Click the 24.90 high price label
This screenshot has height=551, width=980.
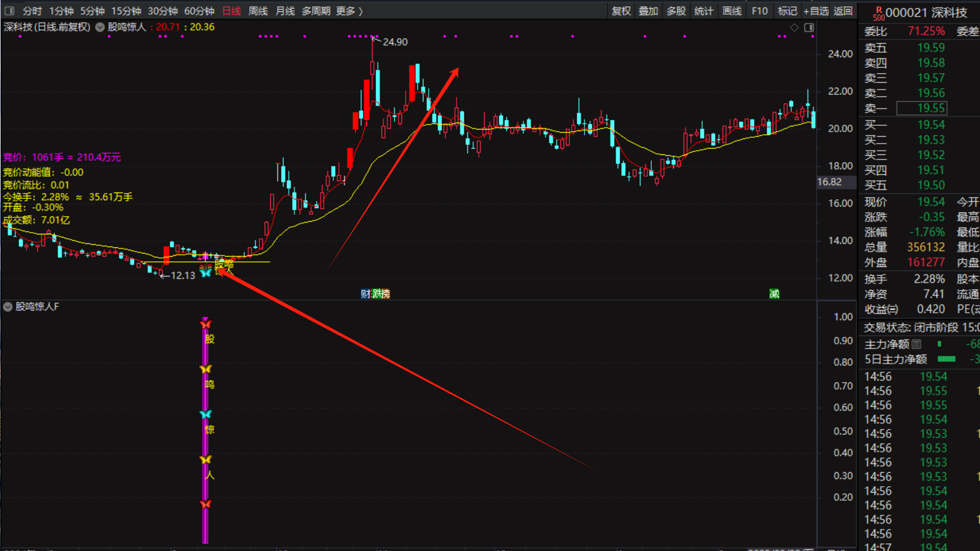tap(395, 42)
